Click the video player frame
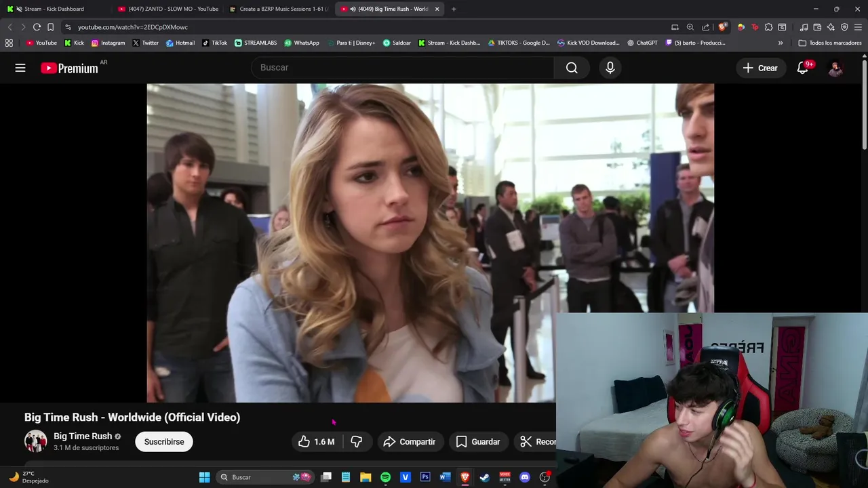 point(430,243)
